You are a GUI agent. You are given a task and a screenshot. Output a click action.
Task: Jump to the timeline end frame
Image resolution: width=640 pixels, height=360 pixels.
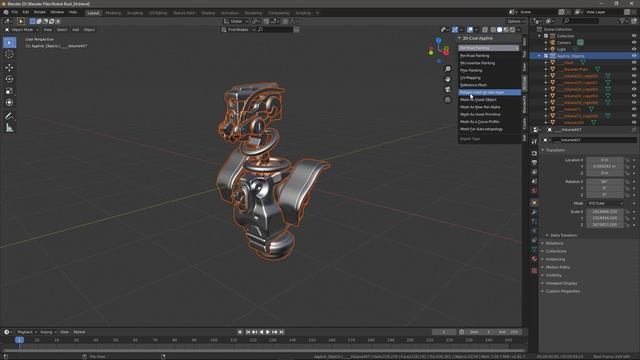(282, 332)
